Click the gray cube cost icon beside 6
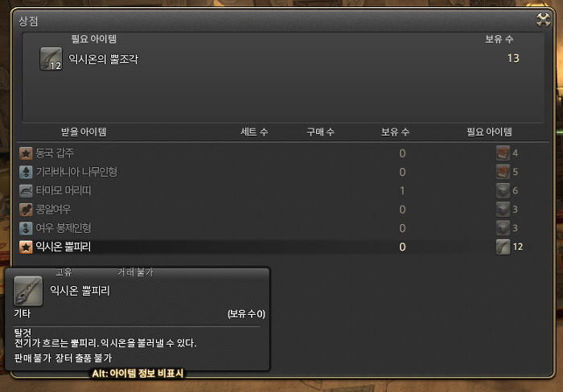 (x=503, y=190)
